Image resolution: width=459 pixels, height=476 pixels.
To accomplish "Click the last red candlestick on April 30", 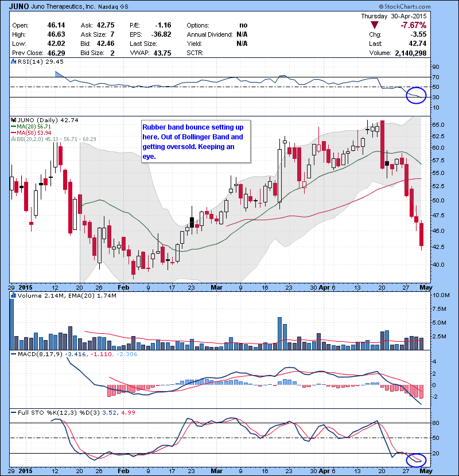I will [x=421, y=235].
